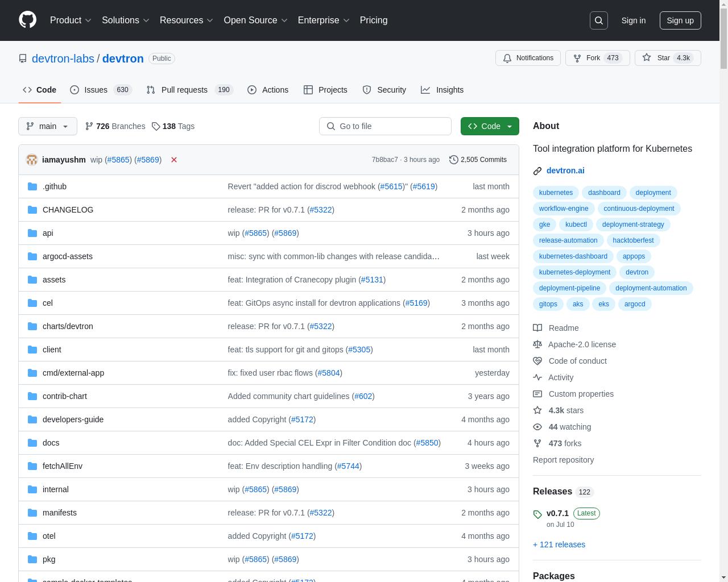This screenshot has width=728, height=582.
Task: Click the commits history clock icon
Action: pyautogui.click(x=453, y=160)
